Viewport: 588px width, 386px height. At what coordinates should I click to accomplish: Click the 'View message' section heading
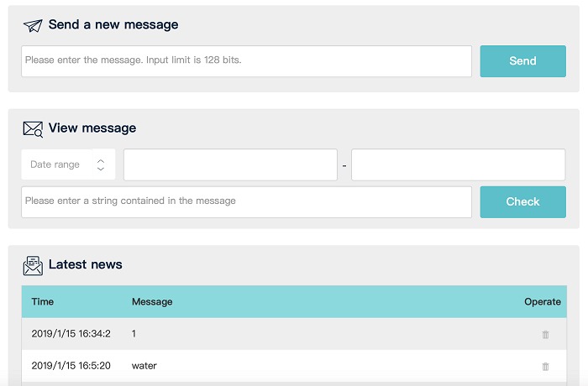tap(92, 128)
